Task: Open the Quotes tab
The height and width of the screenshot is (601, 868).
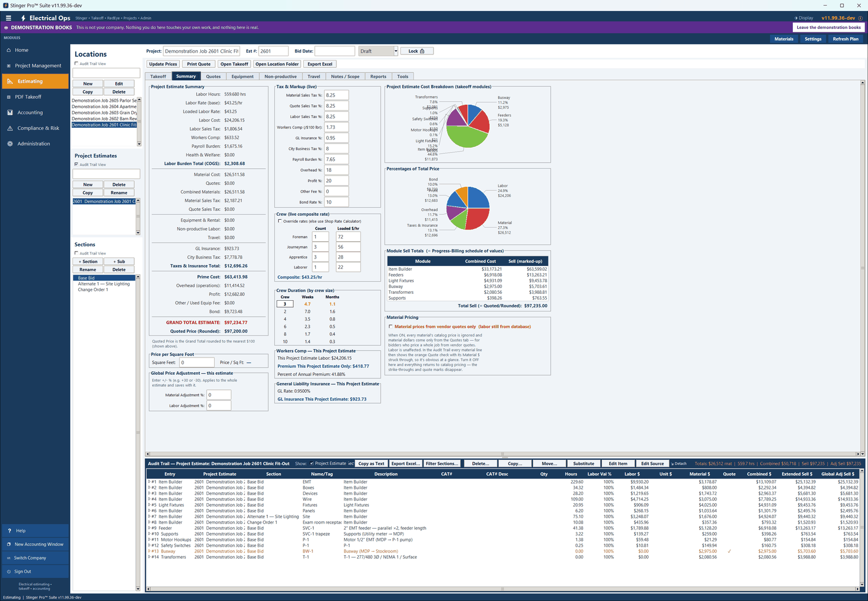Action: (214, 76)
